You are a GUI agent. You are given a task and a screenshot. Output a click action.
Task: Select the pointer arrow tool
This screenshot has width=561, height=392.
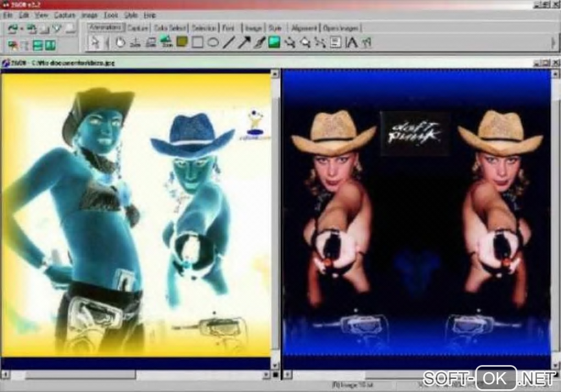pyautogui.click(x=95, y=42)
